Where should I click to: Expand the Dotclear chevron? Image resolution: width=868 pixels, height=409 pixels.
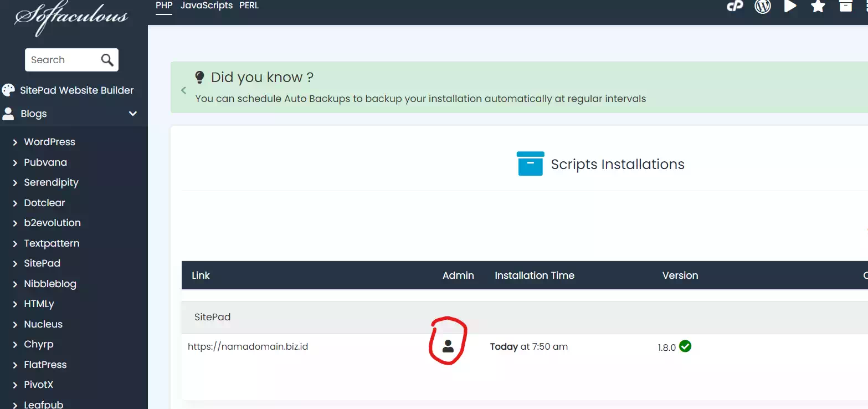(x=16, y=203)
